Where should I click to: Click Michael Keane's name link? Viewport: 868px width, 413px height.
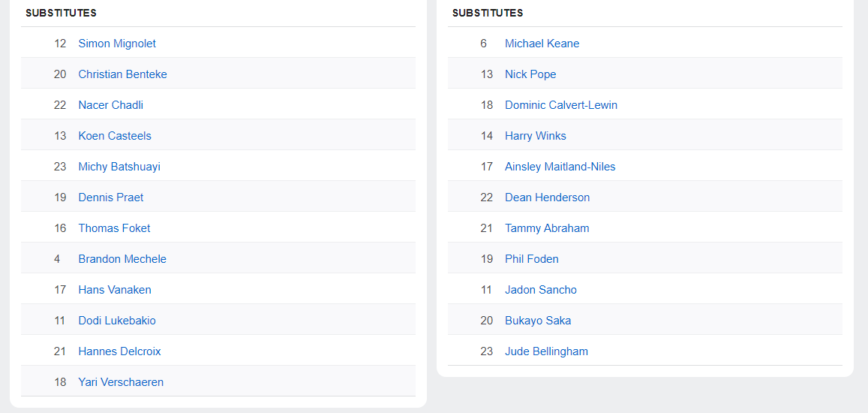[542, 44]
